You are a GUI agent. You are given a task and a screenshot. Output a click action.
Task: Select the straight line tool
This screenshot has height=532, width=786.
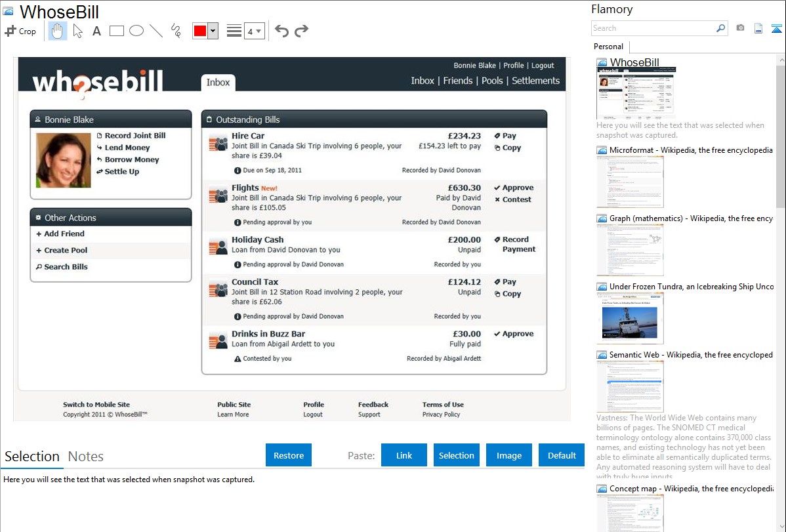(x=156, y=31)
